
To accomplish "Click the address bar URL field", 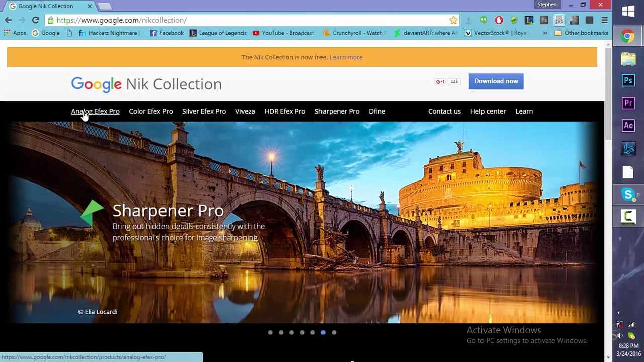I will coord(252,20).
